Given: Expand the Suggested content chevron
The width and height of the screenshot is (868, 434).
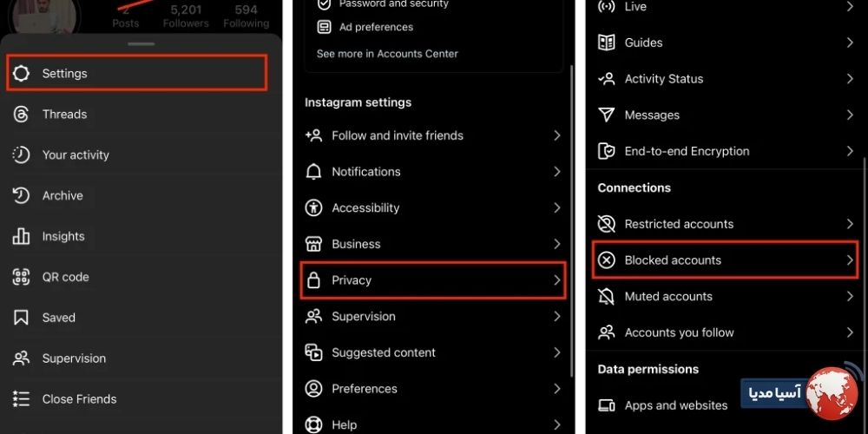Looking at the screenshot, I should click(557, 352).
